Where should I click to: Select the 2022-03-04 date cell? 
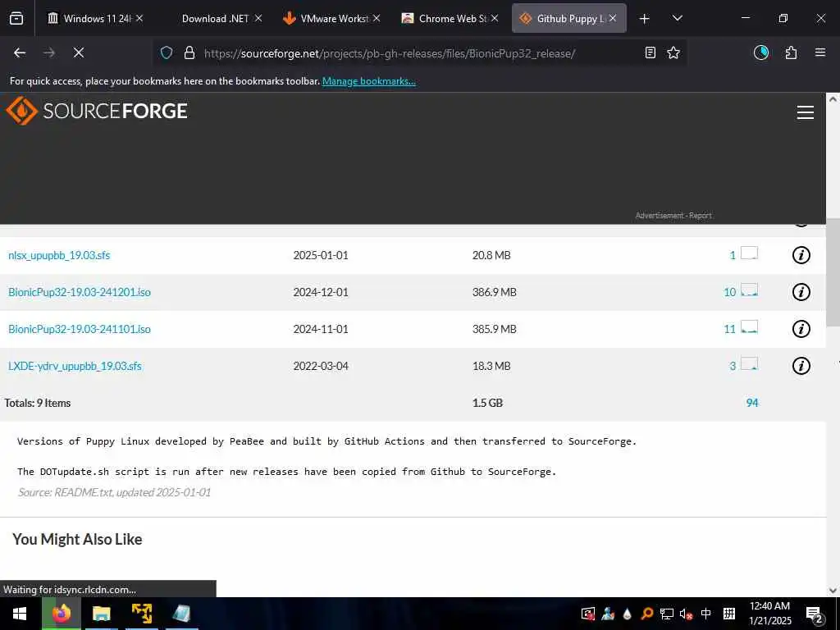[x=321, y=367]
